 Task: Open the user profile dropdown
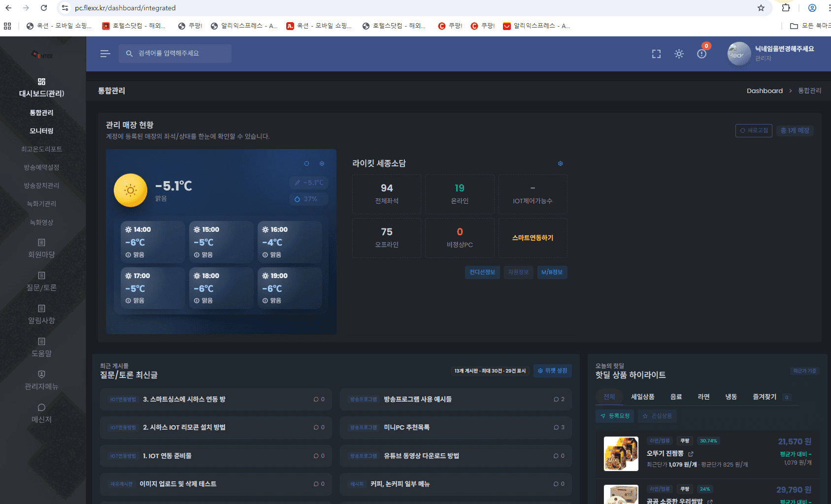pyautogui.click(x=771, y=53)
